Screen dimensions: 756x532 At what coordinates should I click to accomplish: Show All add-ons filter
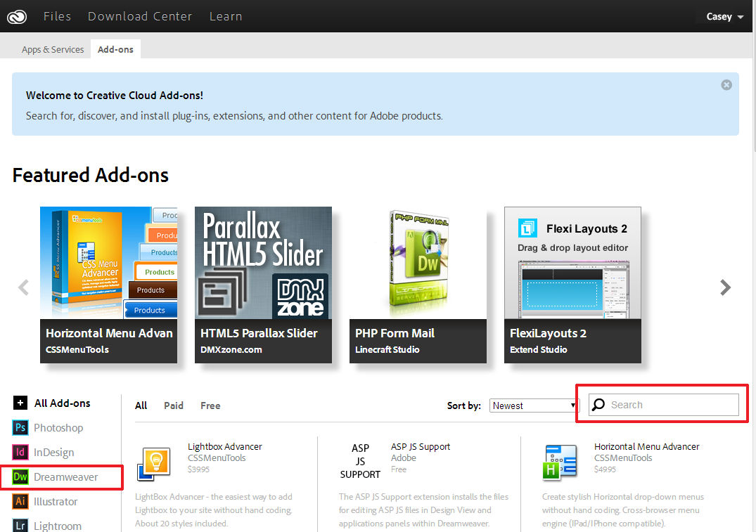[141, 406]
